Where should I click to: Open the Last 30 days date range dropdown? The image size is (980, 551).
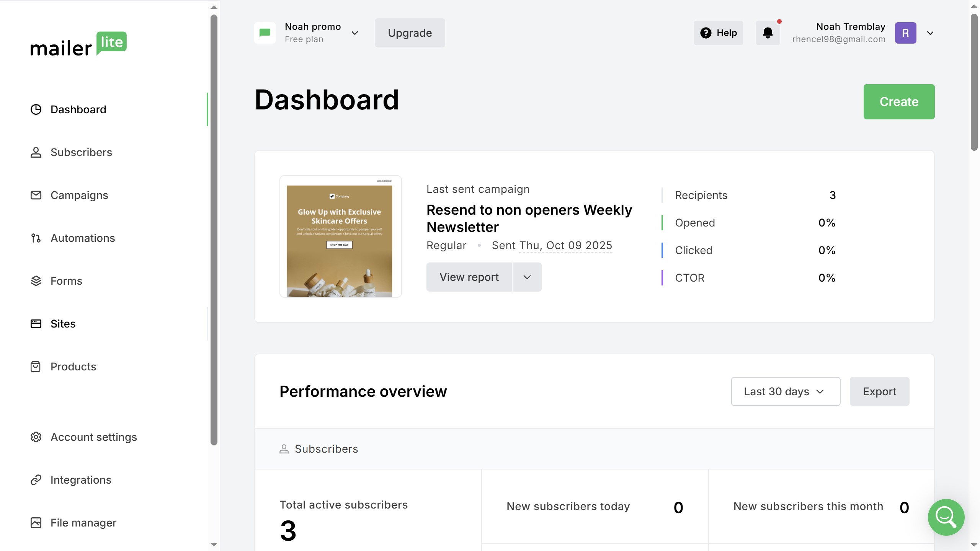point(786,391)
